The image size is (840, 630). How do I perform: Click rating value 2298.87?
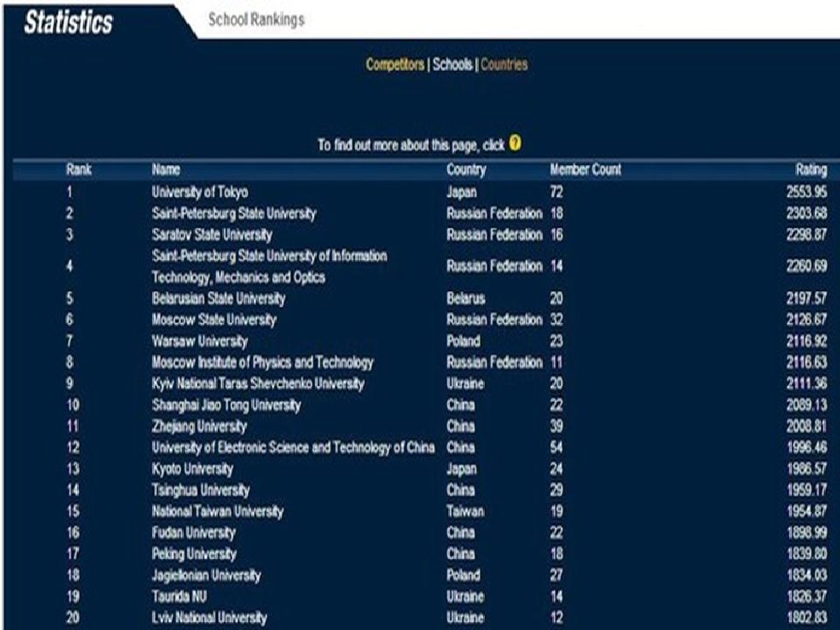tap(806, 234)
